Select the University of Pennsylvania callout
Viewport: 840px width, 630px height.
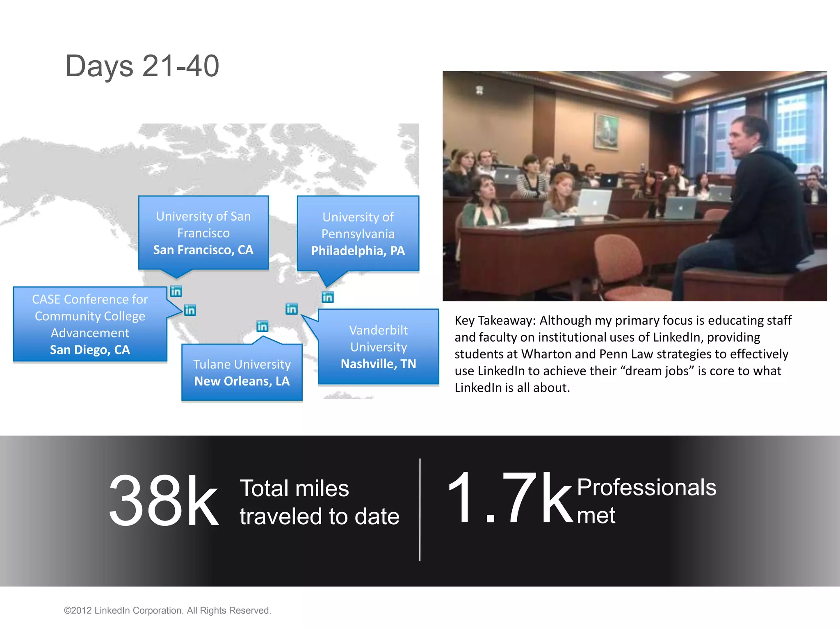[358, 233]
